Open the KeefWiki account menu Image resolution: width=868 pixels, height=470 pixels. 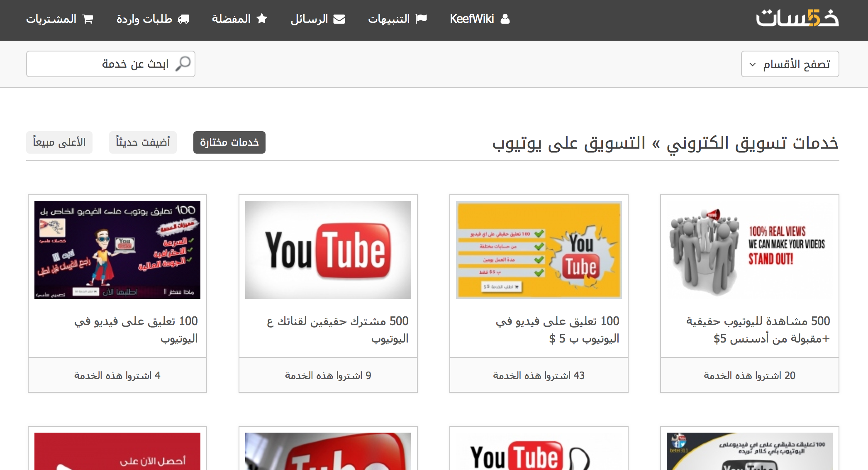click(480, 19)
